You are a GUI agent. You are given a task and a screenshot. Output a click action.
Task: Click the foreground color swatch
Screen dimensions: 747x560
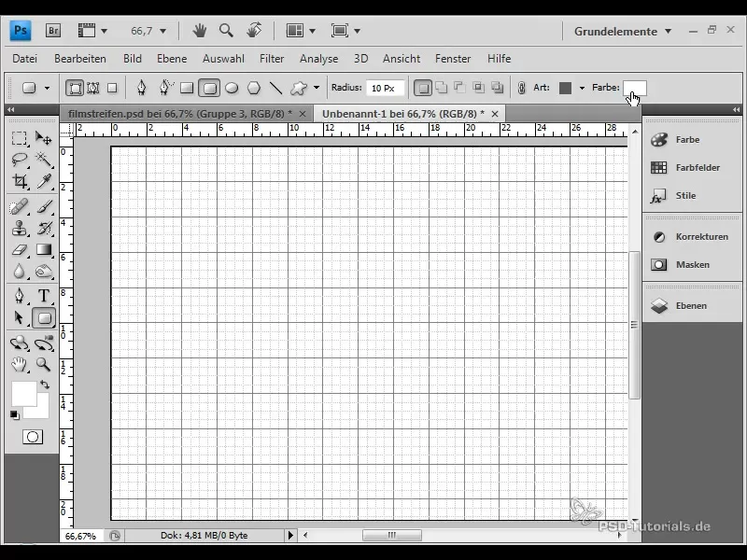(24, 393)
